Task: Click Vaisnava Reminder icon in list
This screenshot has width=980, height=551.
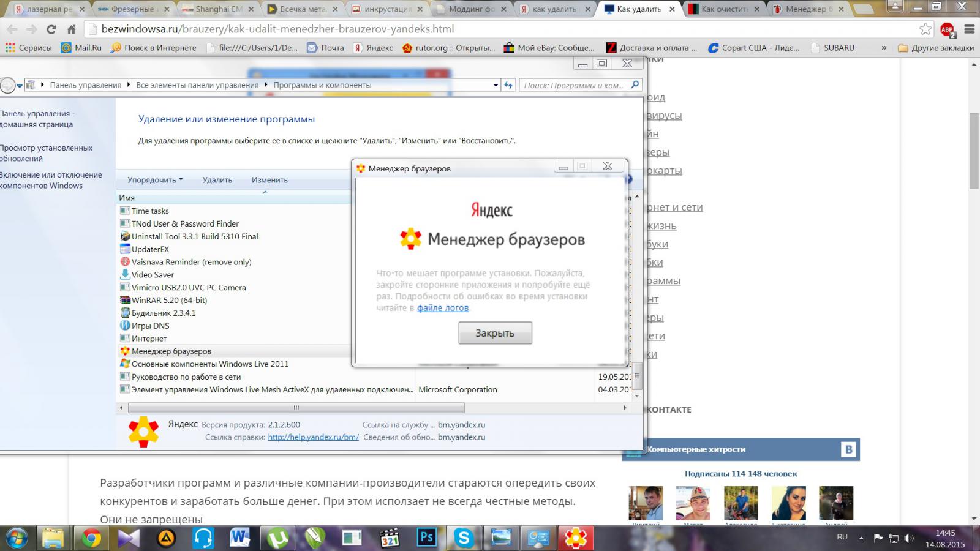Action: tap(125, 262)
